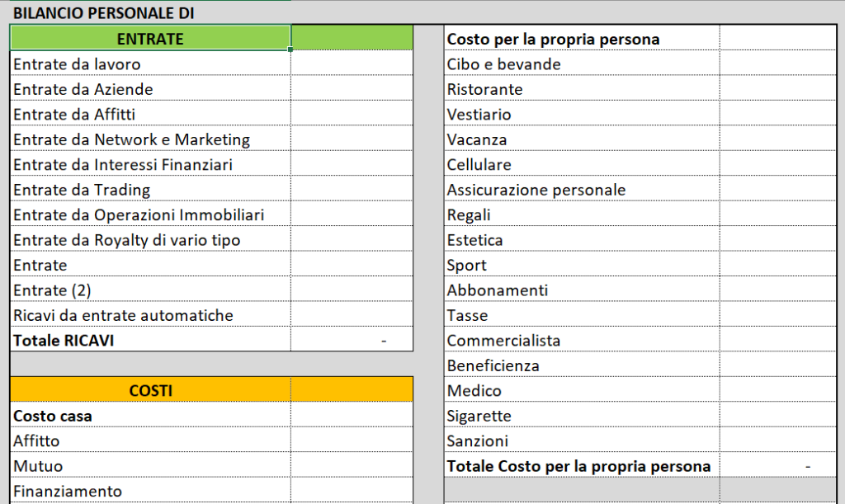
Task: Click the 'Totale Costo per la propria persona' cell
Action: 581,466
